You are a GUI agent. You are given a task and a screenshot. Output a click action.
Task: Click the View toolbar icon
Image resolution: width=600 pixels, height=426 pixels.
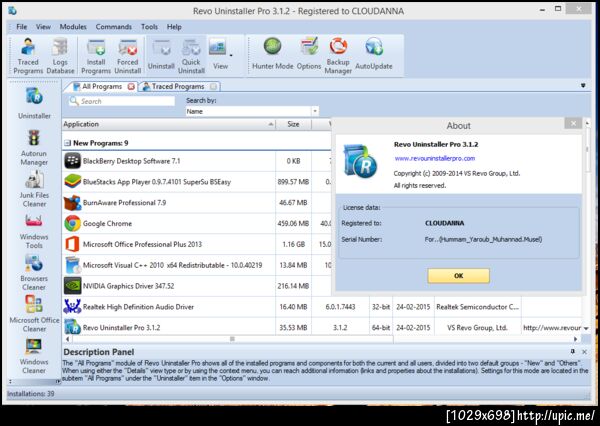(218, 55)
